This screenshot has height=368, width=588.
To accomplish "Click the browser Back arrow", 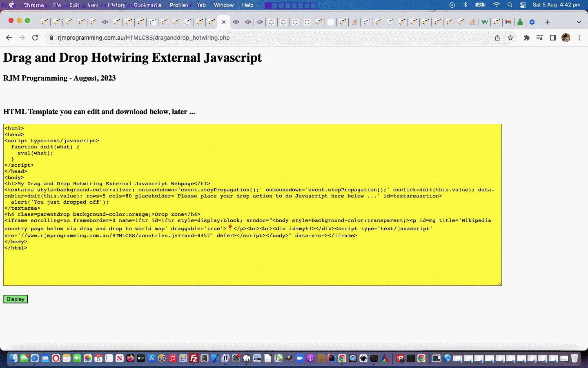I will [9, 38].
